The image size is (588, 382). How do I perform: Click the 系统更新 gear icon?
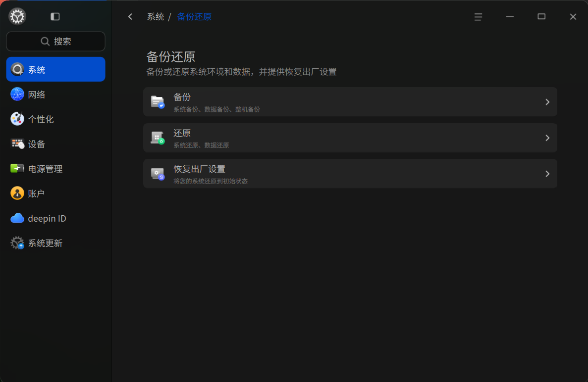coord(17,242)
